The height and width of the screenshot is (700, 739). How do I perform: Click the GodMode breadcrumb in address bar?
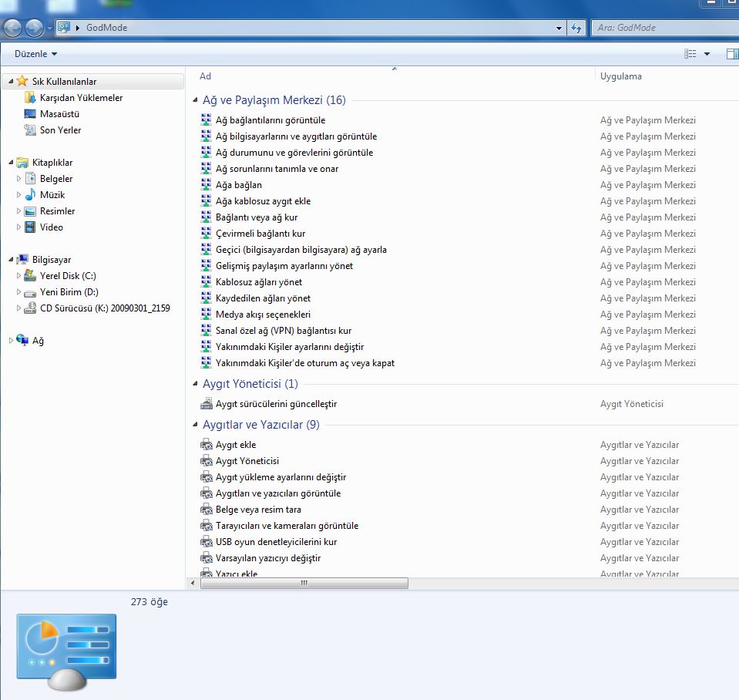pos(106,28)
